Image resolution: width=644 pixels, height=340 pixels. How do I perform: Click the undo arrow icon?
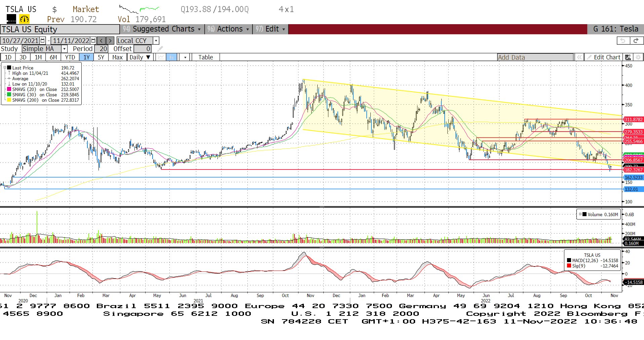623,41
